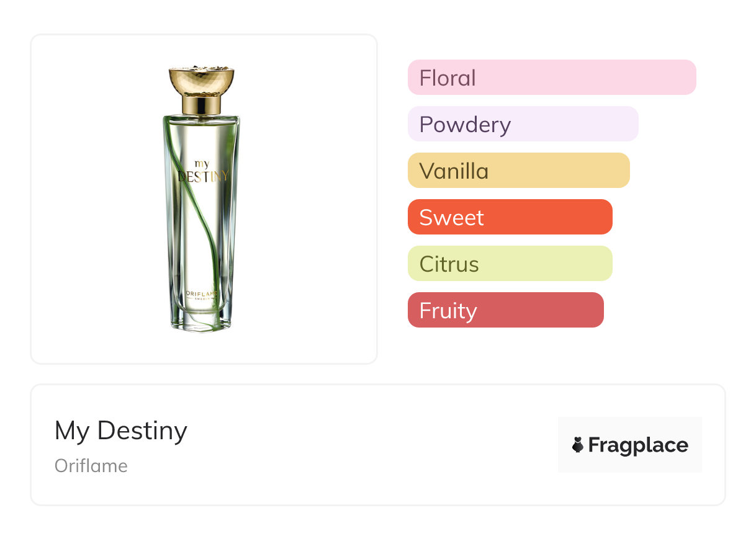Click the Oriflame Sweden label on the bottle
The image size is (756, 536).
click(x=202, y=293)
